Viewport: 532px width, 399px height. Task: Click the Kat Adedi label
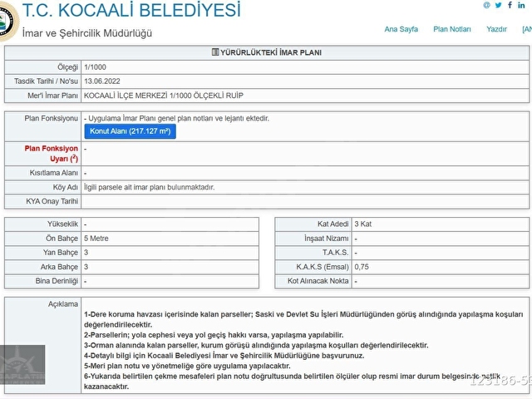[x=332, y=224]
